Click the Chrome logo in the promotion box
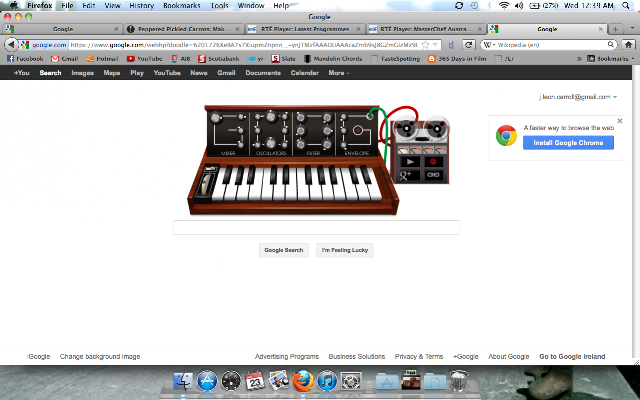The image size is (640, 400). (x=506, y=136)
